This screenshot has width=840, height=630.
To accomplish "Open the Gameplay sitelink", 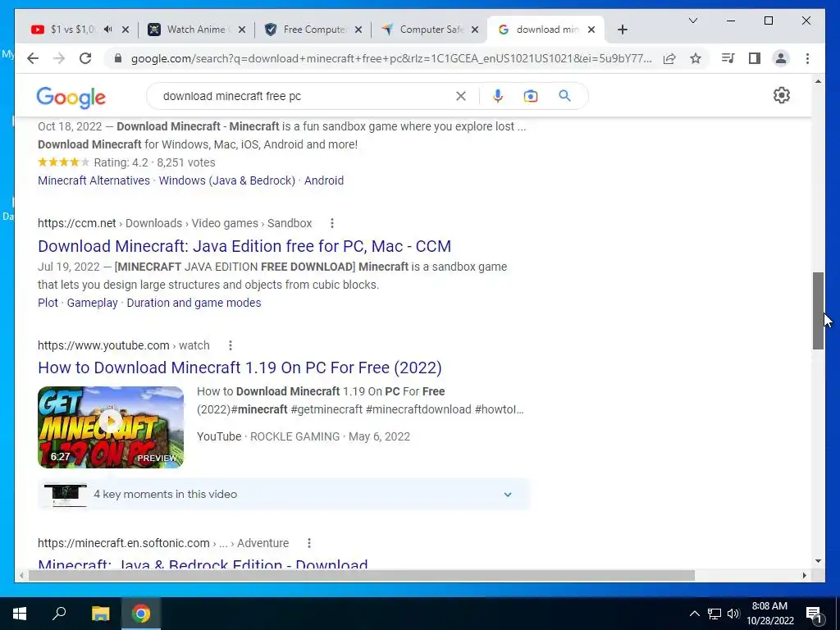I will click(92, 303).
